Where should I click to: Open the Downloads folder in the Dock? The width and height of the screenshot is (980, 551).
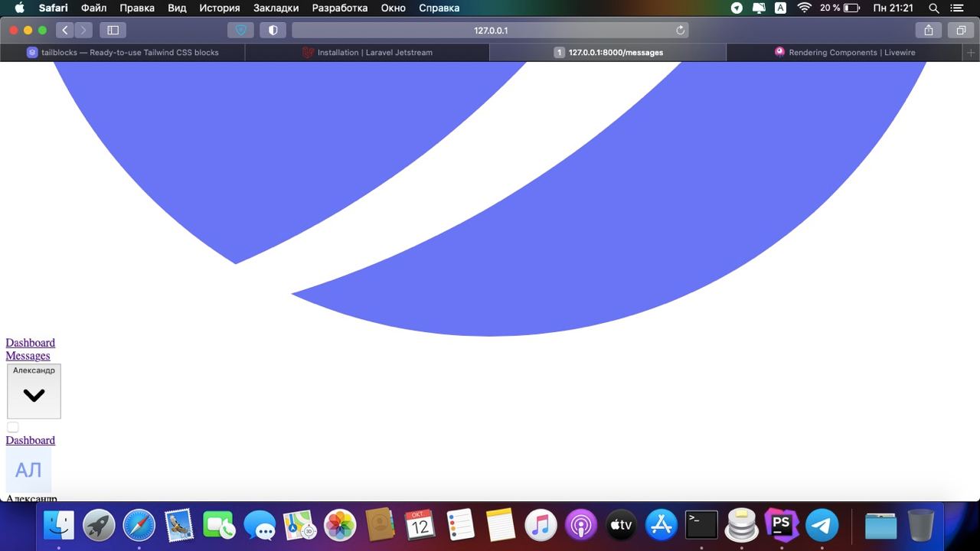click(881, 526)
